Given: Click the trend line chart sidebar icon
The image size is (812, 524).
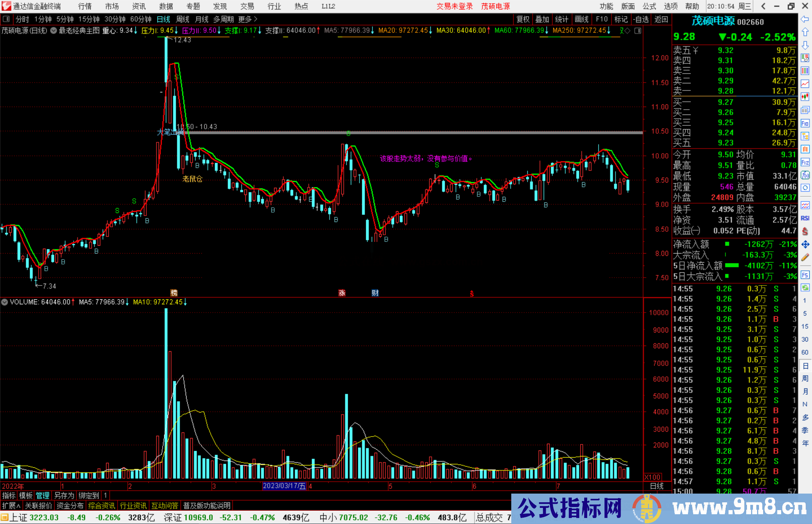Looking at the screenshot, I should [x=805, y=84].
